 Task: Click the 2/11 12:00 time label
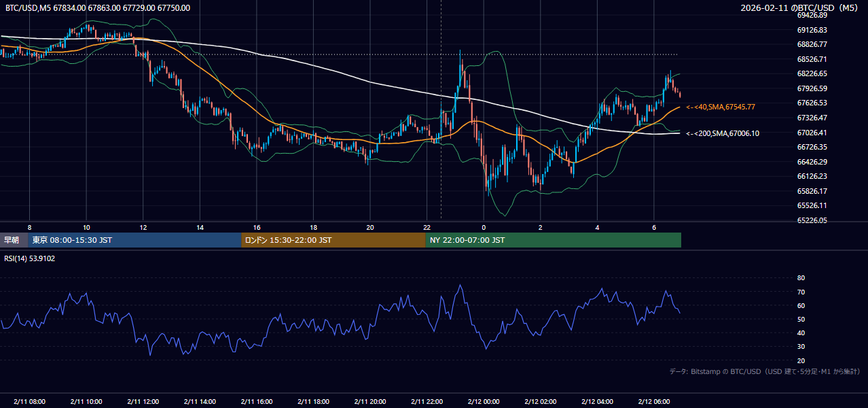[x=143, y=402]
